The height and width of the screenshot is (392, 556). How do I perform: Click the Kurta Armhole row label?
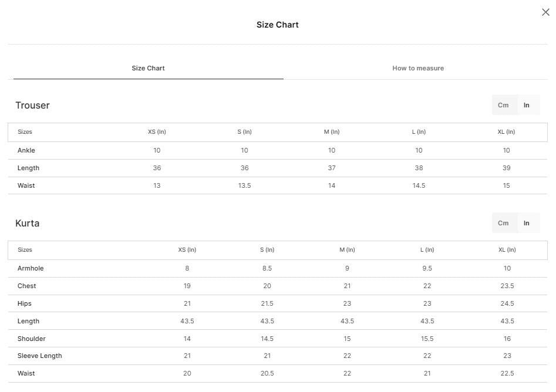tap(31, 268)
